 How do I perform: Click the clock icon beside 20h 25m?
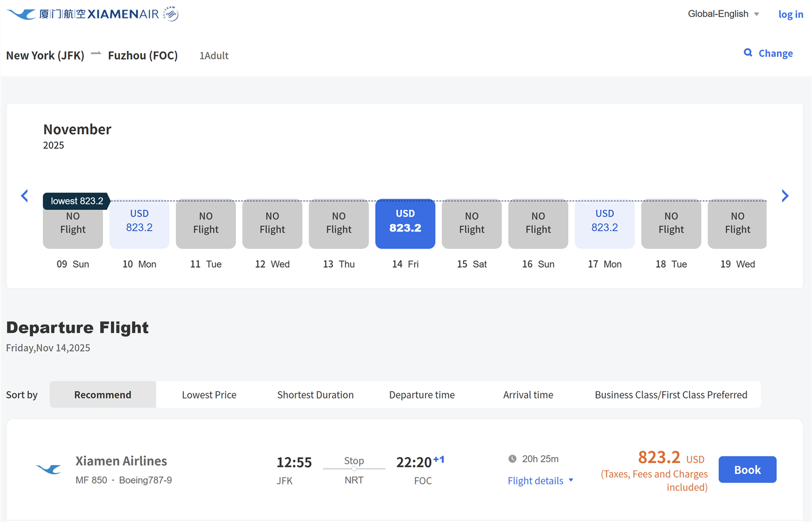click(x=512, y=459)
